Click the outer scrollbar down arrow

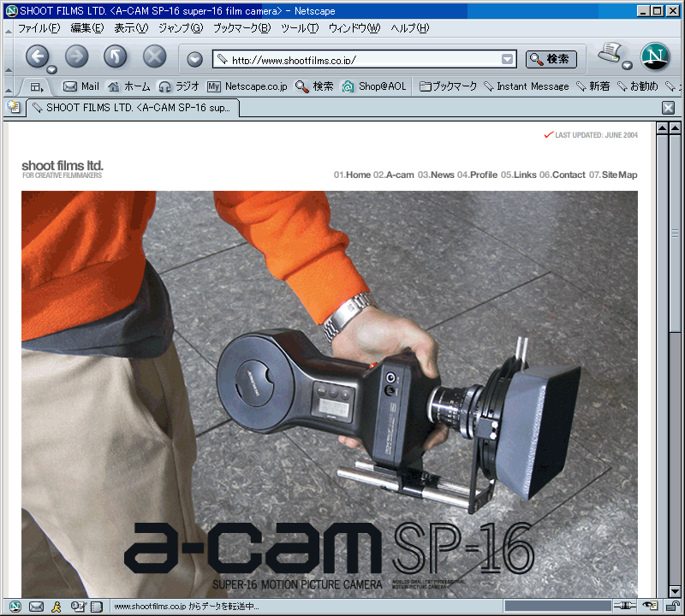click(x=675, y=591)
